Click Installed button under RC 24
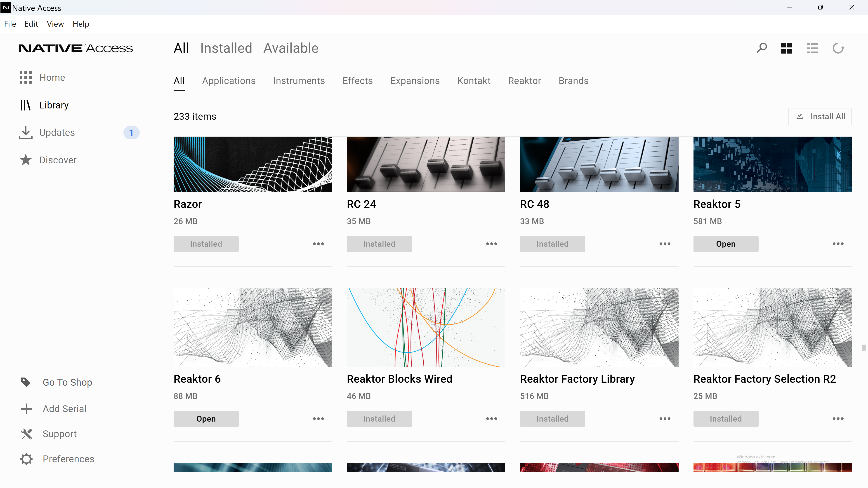The height and width of the screenshot is (488, 868). click(x=379, y=244)
